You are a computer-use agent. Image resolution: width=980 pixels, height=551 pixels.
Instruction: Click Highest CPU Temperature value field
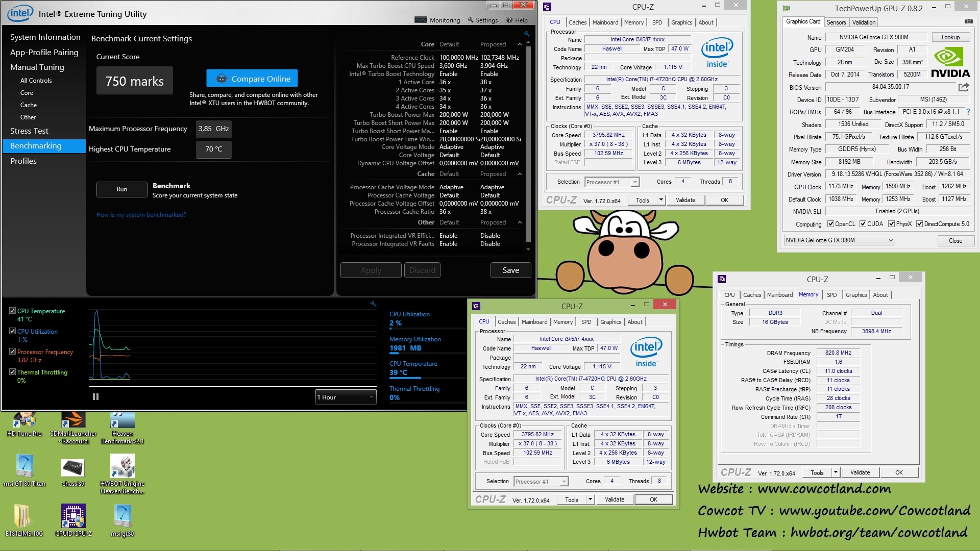coord(214,149)
